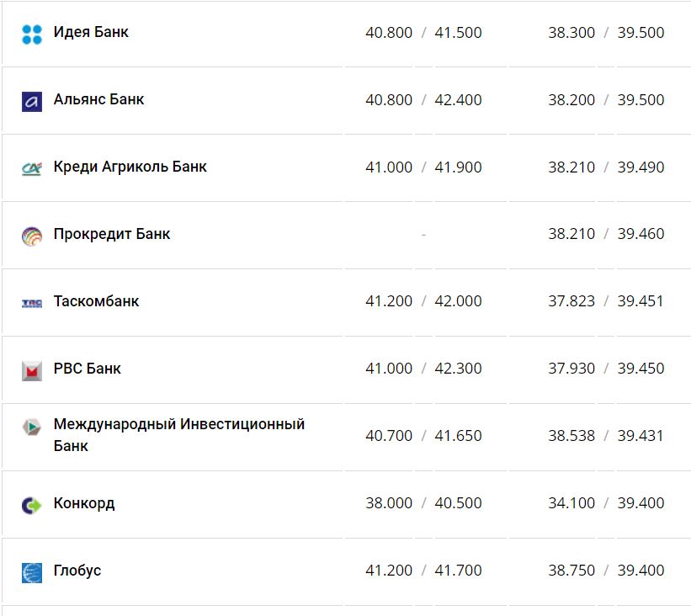Open Международный Инвестиционный Банк link

[x=178, y=434]
